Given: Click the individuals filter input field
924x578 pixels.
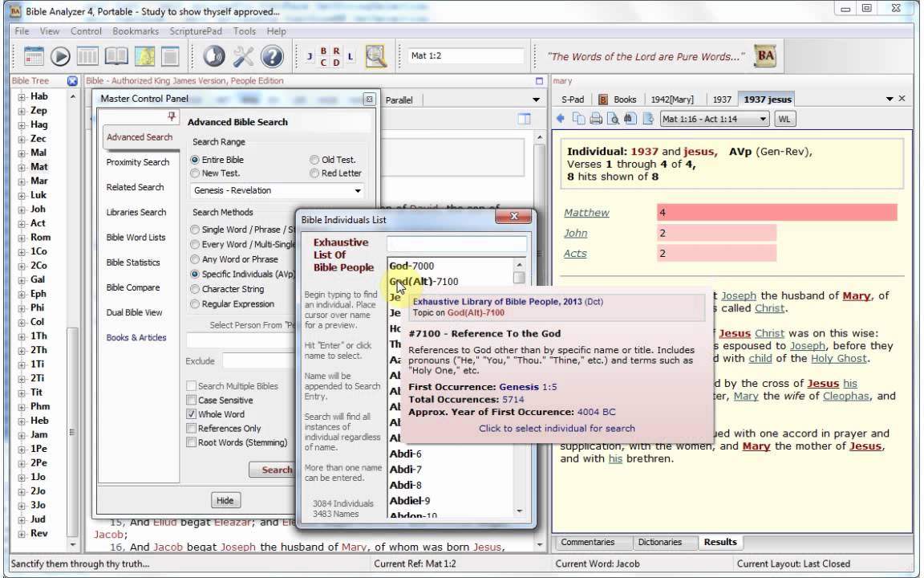Looking at the screenshot, I should tap(456, 243).
